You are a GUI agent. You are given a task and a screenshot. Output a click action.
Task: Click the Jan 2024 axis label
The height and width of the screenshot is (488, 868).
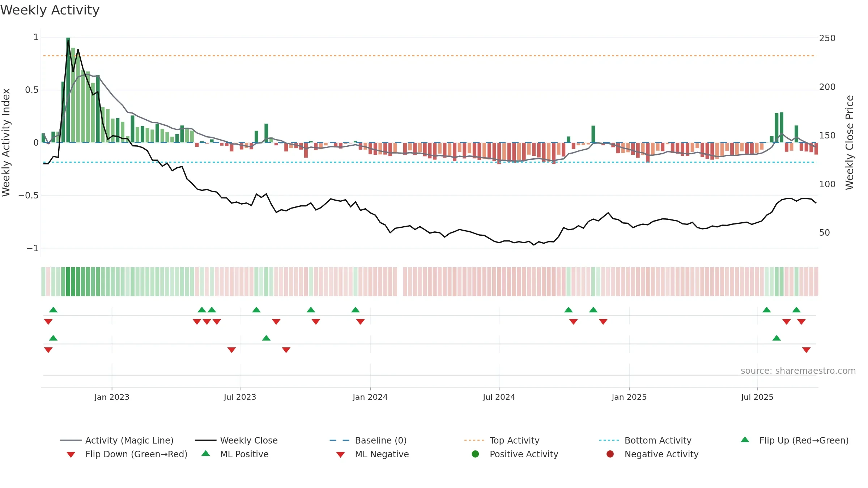pyautogui.click(x=370, y=397)
